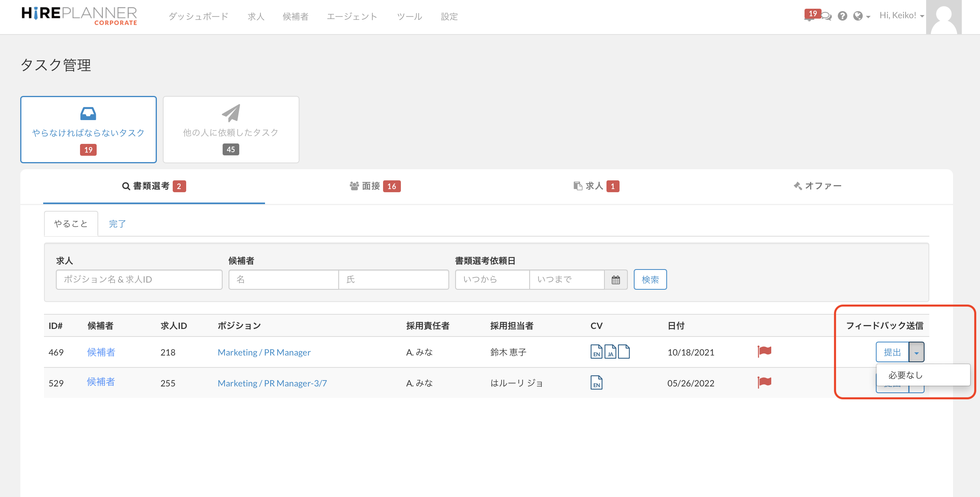
Task: Open the help question mark icon
Action: [843, 16]
